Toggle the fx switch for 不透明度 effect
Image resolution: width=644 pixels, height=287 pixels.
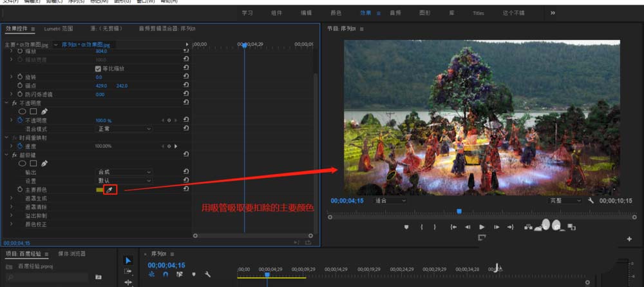click(x=15, y=103)
